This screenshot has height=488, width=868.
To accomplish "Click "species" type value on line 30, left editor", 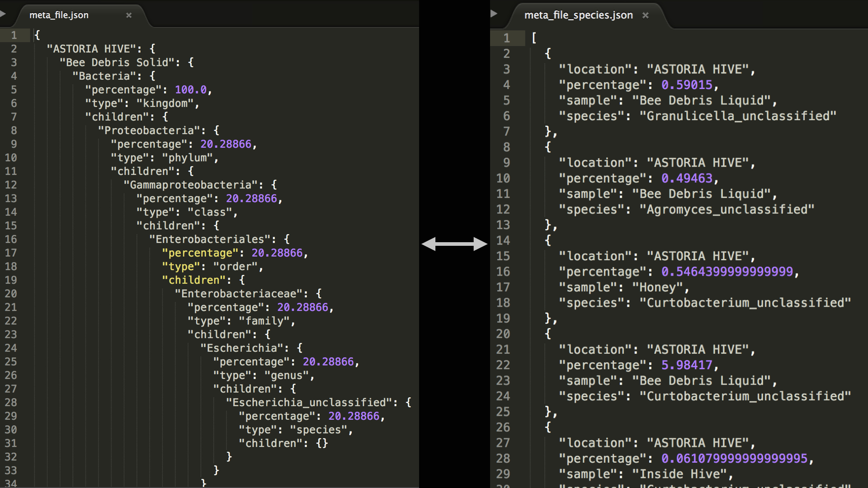I will click(319, 429).
